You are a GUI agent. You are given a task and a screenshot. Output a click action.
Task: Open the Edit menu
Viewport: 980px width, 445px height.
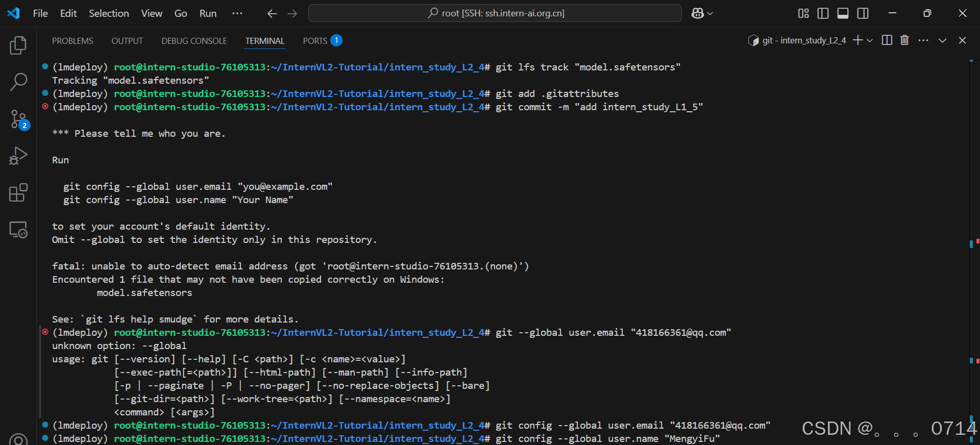tap(68, 13)
